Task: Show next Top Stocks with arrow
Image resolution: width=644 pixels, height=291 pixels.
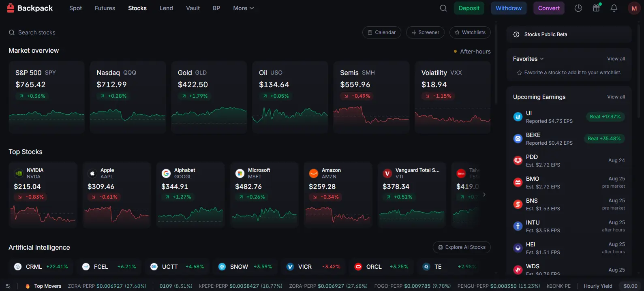Action: coord(484,195)
